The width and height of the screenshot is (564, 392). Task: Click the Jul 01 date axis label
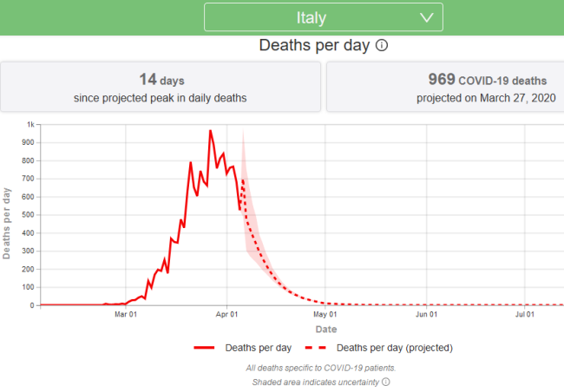tap(524, 315)
